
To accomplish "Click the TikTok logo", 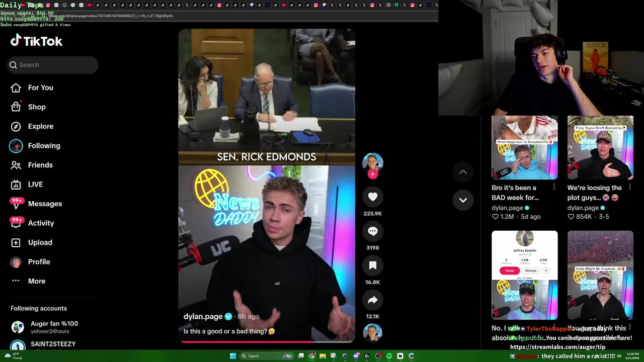I will point(36,41).
